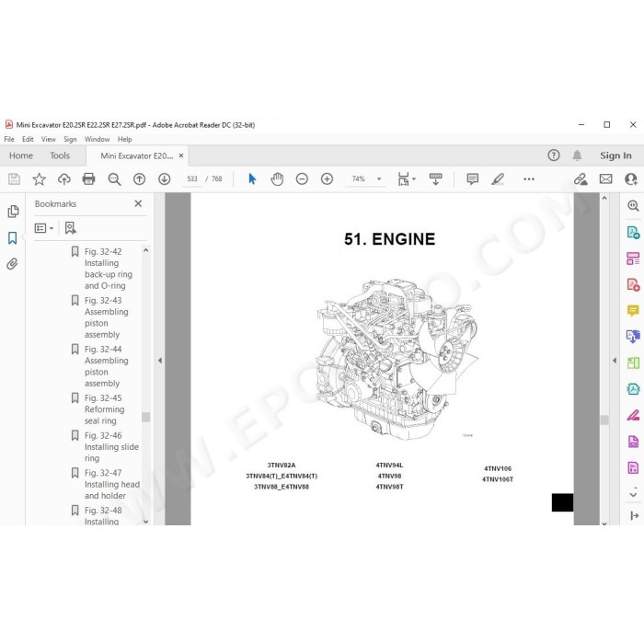
Task: Go to next page arrow
Action: click(x=165, y=179)
